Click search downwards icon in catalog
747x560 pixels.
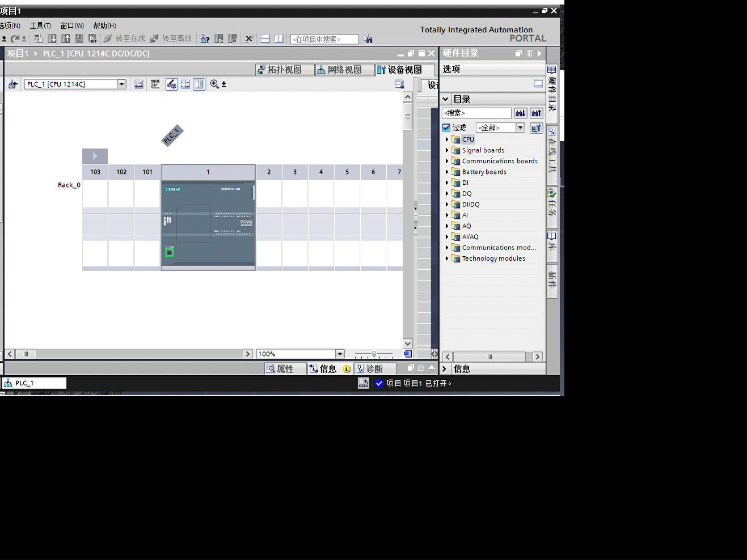coord(520,113)
